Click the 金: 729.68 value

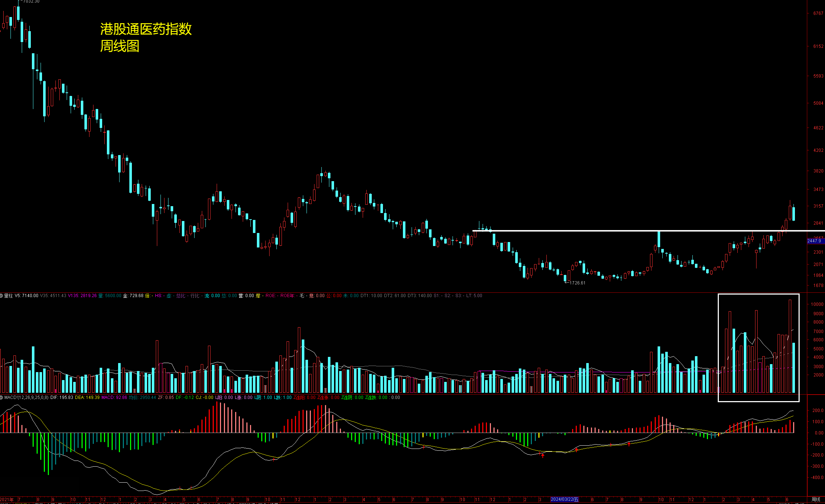133,296
